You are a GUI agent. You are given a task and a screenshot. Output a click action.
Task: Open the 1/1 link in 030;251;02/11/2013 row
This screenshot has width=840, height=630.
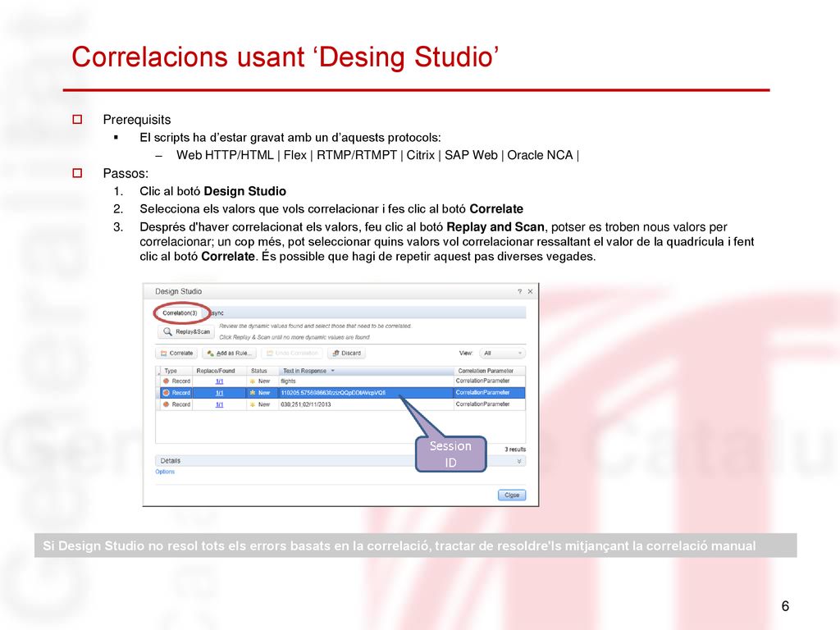[x=219, y=404]
